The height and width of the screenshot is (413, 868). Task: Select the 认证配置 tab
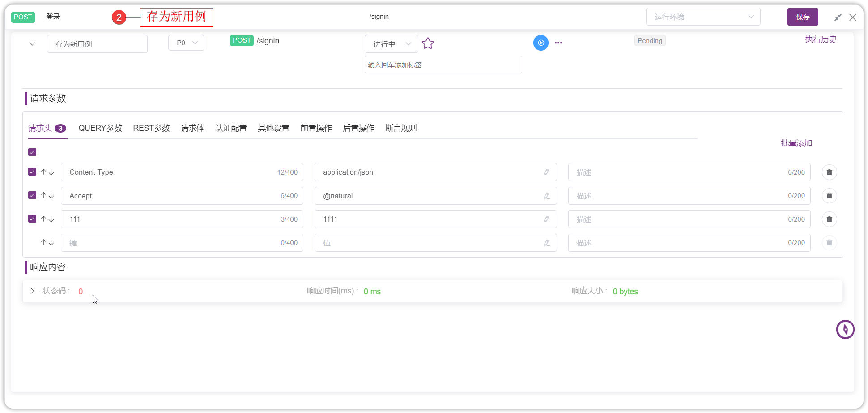tap(231, 128)
